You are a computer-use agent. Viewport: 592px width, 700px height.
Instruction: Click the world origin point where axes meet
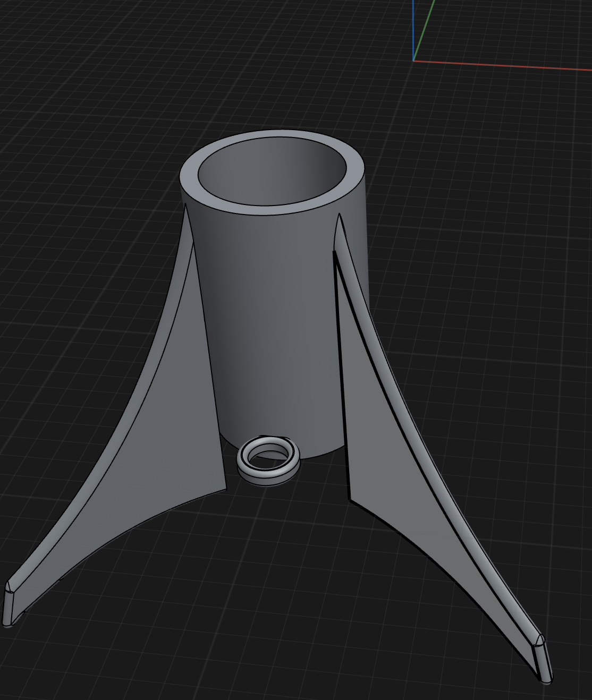[x=413, y=61]
